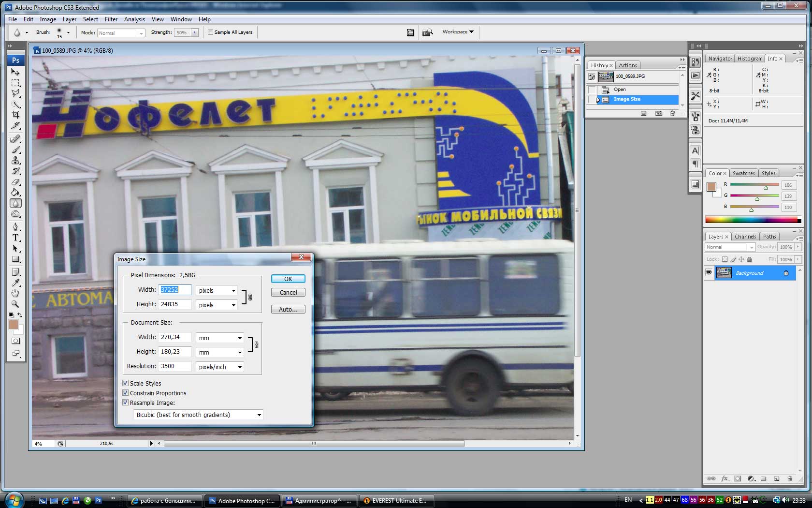Screen dimensions: 812x508
Task: Toggle Quick Mask mode icon
Action: 15,341
